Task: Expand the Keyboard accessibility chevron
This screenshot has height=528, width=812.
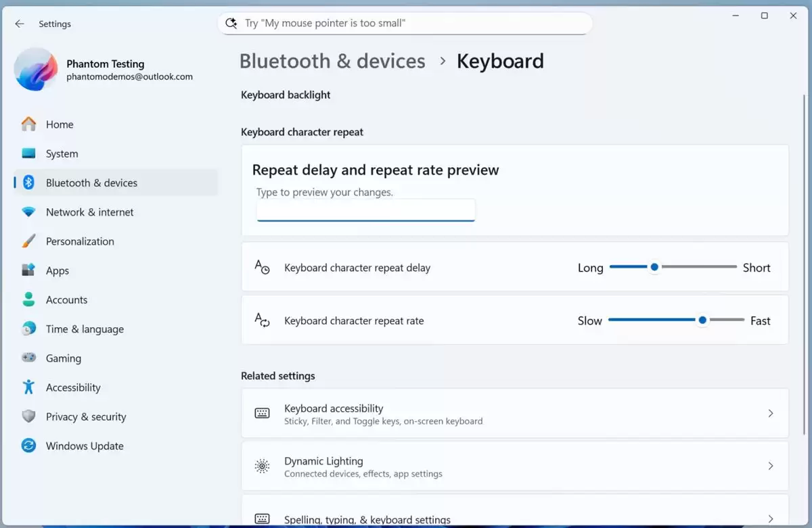Action: coord(770,413)
